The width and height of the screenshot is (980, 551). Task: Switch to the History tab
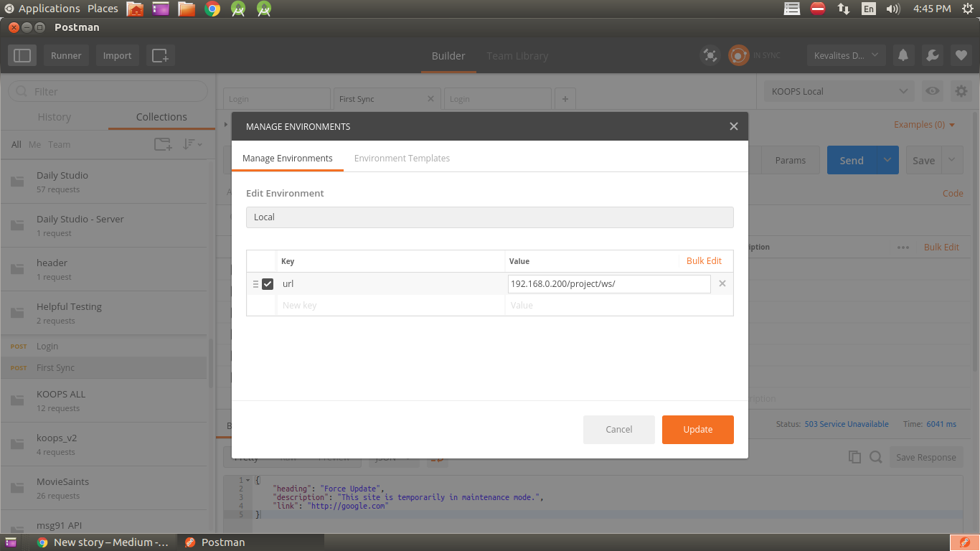(x=55, y=117)
